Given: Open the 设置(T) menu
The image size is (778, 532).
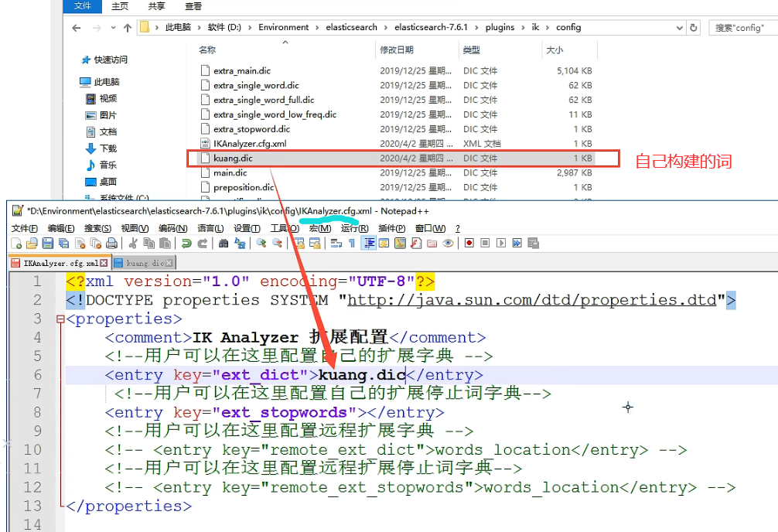Looking at the screenshot, I should pos(247,228).
